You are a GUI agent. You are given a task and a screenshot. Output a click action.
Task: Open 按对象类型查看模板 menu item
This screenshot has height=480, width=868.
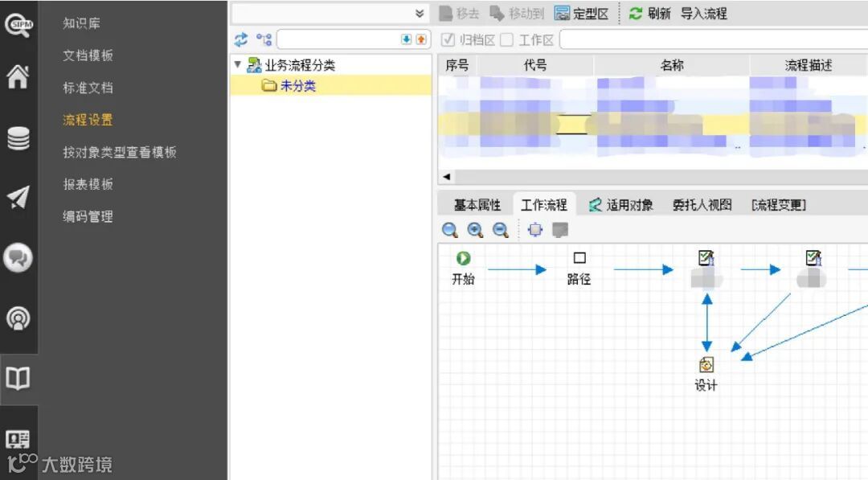point(120,152)
